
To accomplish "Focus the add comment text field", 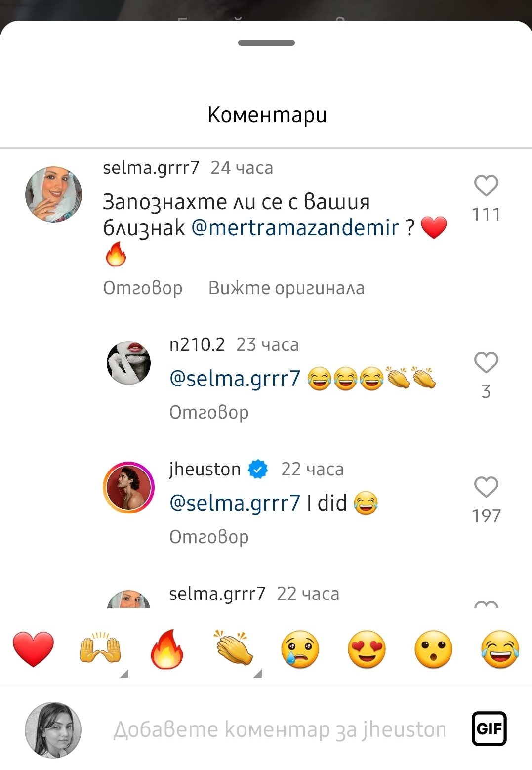I will [279, 729].
